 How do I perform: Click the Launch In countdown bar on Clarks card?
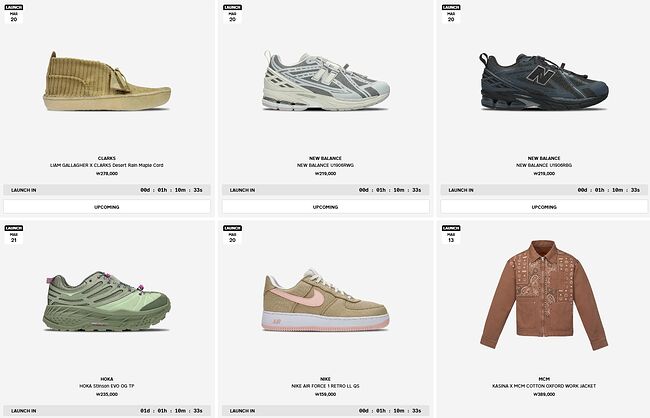107,190
